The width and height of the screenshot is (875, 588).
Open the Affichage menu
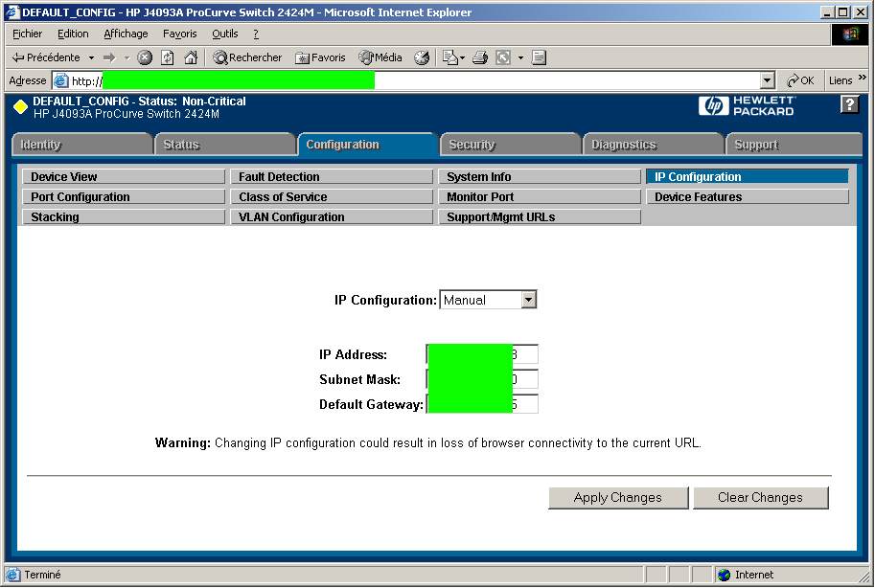[x=127, y=34]
